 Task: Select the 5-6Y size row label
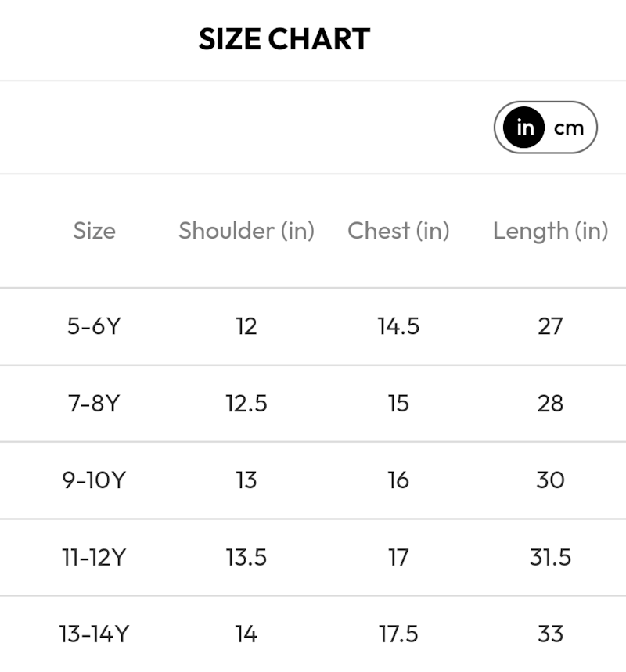pos(94,326)
